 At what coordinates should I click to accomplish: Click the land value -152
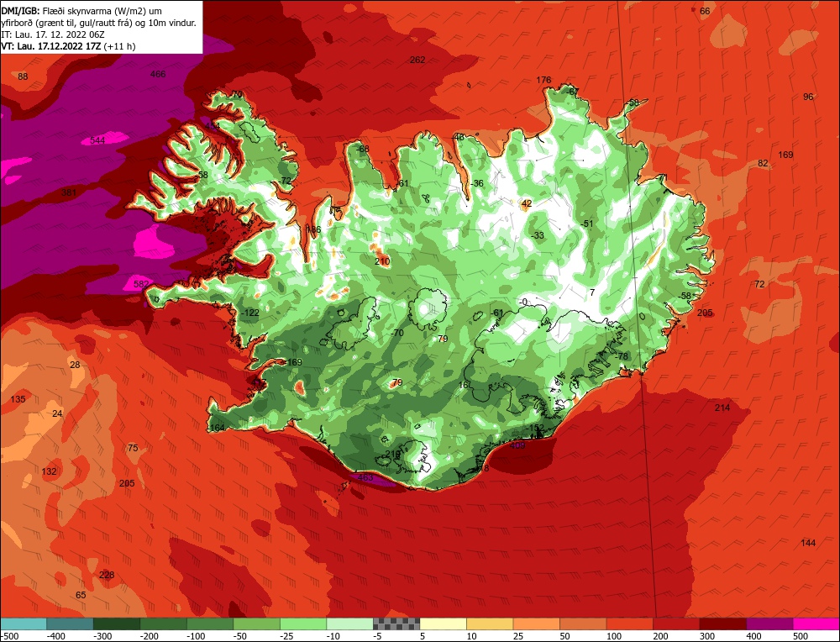pos(534,429)
